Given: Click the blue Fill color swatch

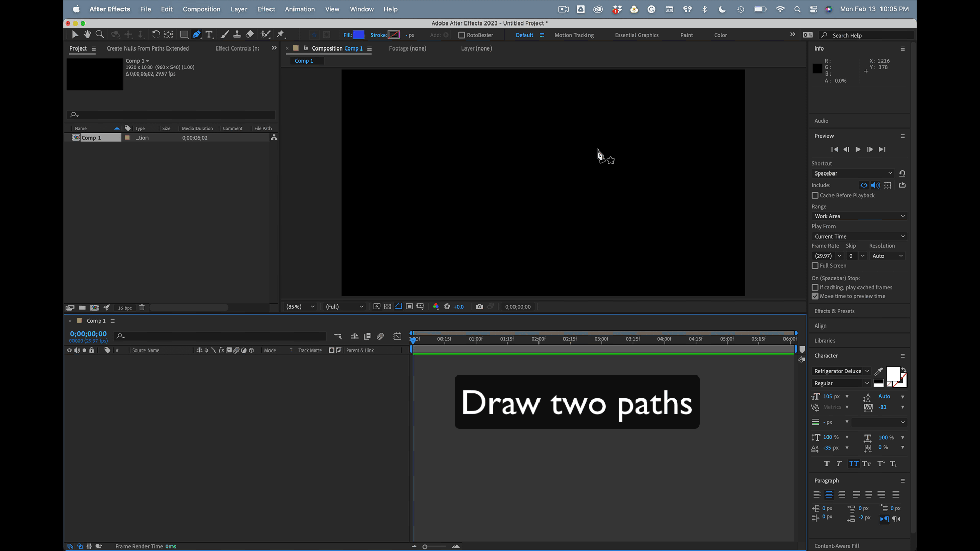Looking at the screenshot, I should 359,35.
